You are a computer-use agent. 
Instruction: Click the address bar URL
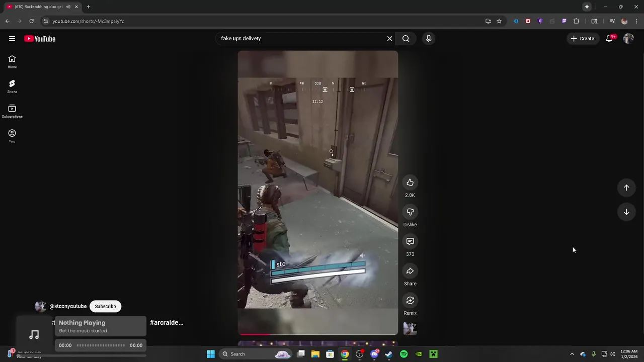[x=88, y=21]
